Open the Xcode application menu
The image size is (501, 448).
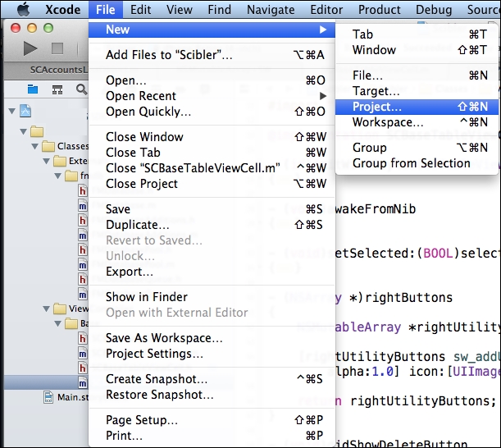pyautogui.click(x=63, y=10)
